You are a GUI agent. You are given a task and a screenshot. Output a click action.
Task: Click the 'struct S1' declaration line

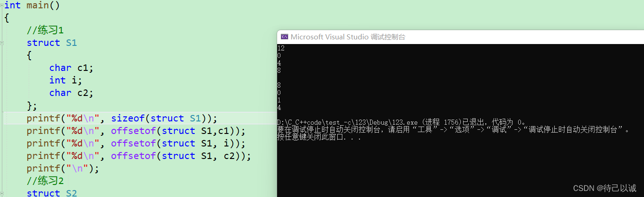click(51, 43)
